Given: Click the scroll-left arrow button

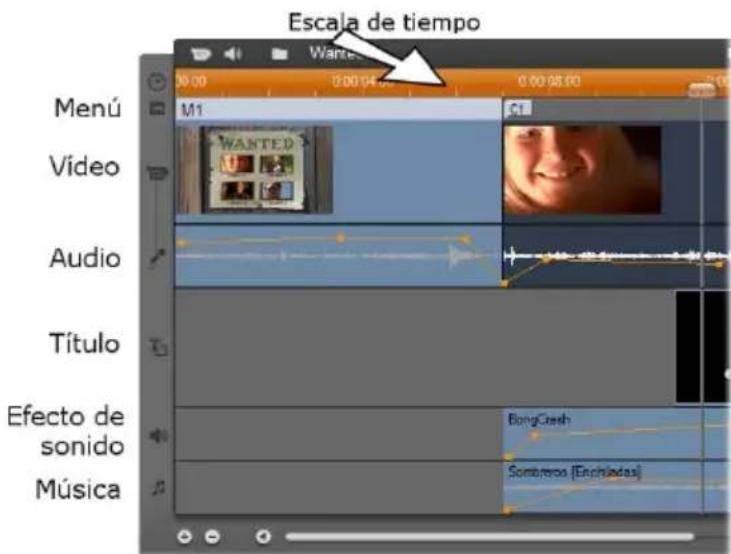Looking at the screenshot, I should (x=263, y=537).
